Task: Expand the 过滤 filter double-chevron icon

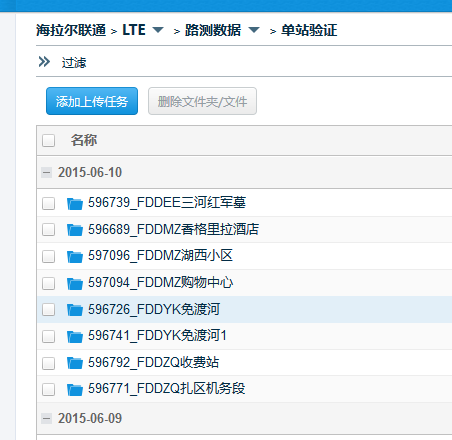Action: point(44,62)
